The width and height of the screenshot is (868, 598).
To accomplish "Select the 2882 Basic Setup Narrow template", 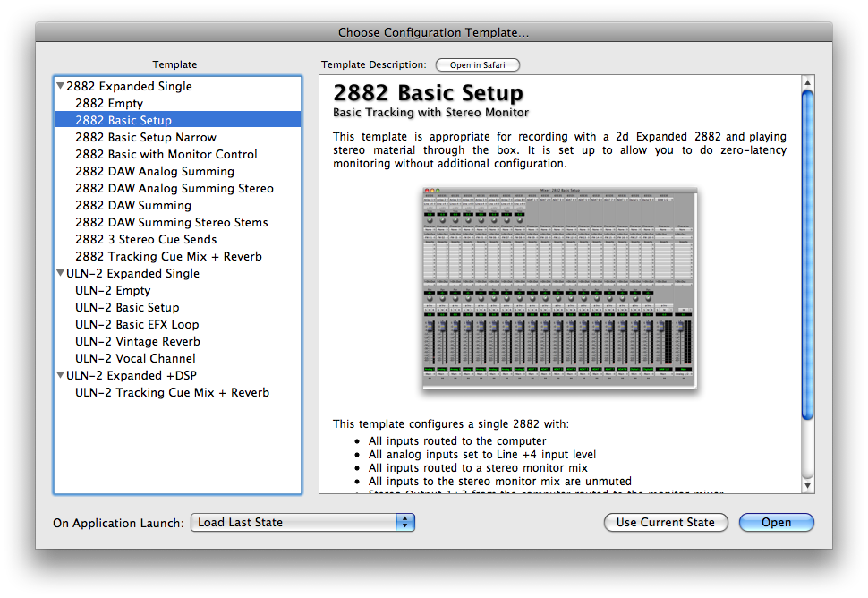I will tap(178, 137).
